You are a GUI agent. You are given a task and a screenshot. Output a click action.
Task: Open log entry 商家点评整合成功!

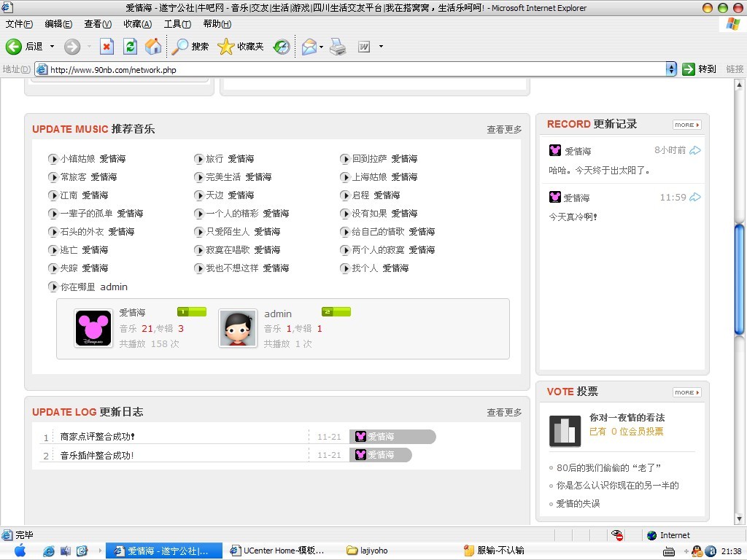click(97, 436)
